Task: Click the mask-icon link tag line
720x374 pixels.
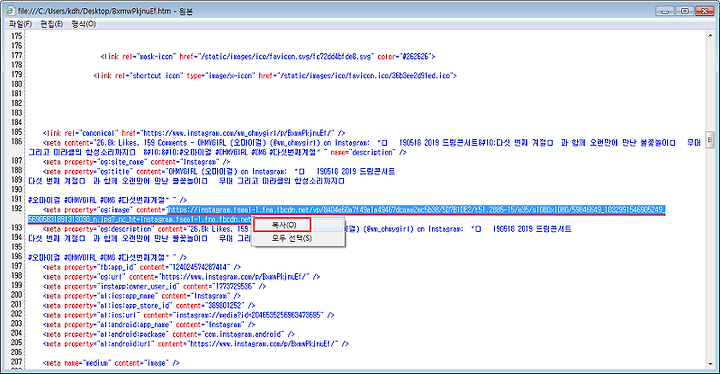Action: (x=268, y=57)
